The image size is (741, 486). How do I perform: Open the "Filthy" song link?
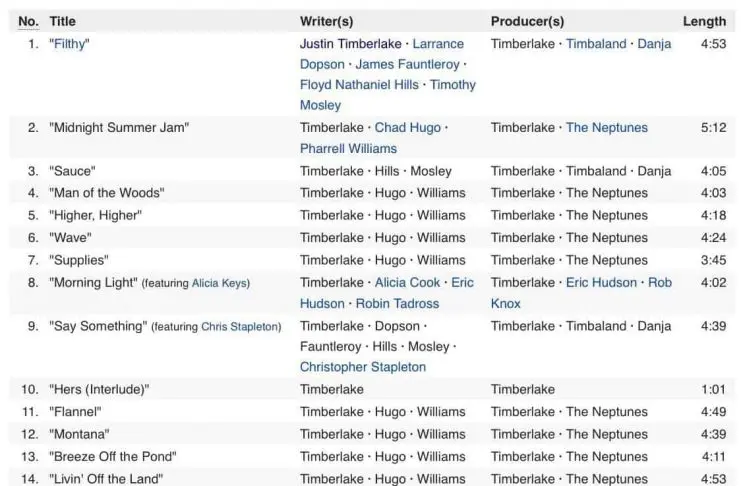pyautogui.click(x=69, y=44)
